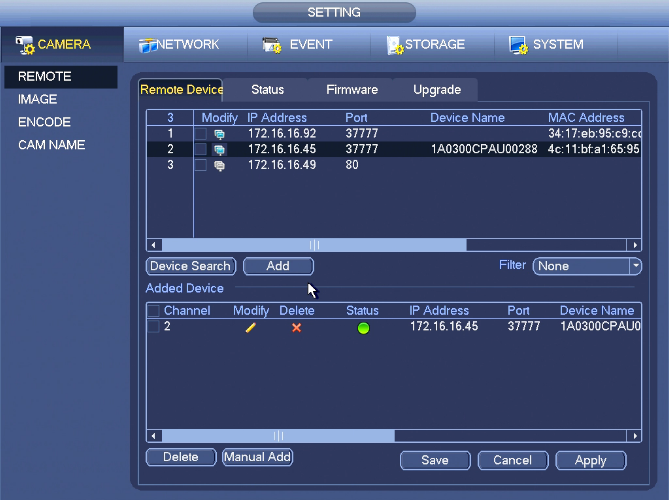Image resolution: width=669 pixels, height=500 pixels.
Task: Tick checkbox for added channel 2
Action: [153, 327]
